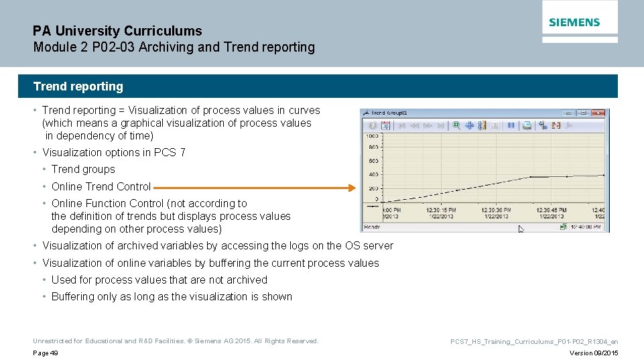This screenshot has width=644, height=362.
Task: Click the 'Version 09/2015' footer text
Action: pyautogui.click(x=594, y=353)
